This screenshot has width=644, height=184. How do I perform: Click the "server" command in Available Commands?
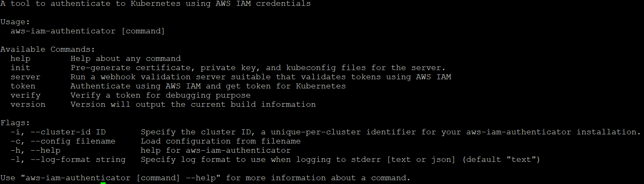(25, 77)
